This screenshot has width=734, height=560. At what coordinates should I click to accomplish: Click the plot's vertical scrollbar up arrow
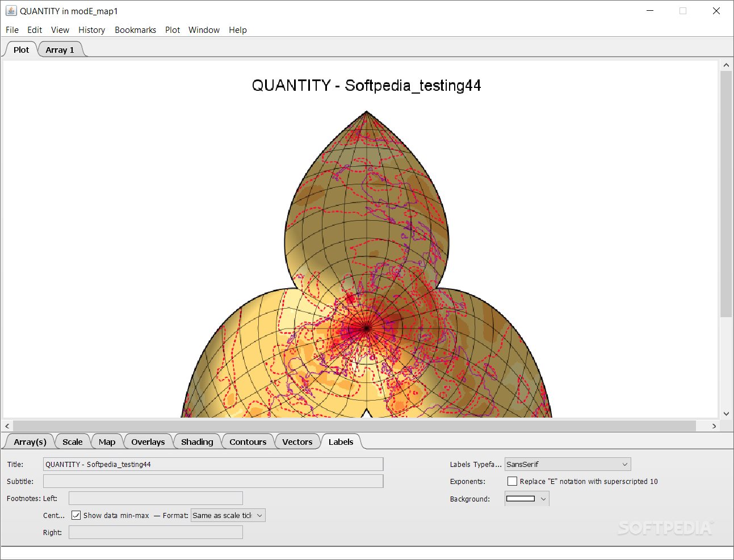726,65
